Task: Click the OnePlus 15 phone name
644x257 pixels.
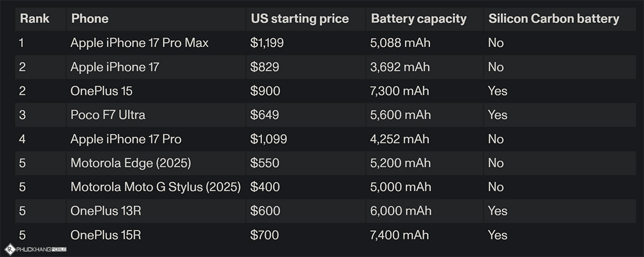Action: click(101, 91)
